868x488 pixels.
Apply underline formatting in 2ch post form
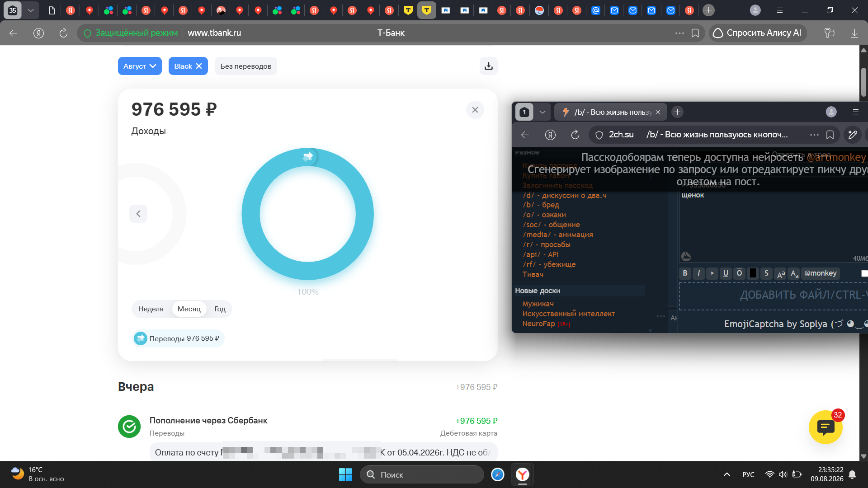pyautogui.click(x=726, y=273)
